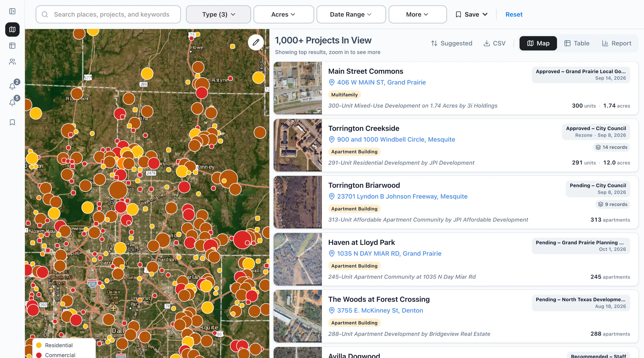Open Torrington Briarwood aerial thumbnail
Screen dimensions: 644x358
(298, 202)
